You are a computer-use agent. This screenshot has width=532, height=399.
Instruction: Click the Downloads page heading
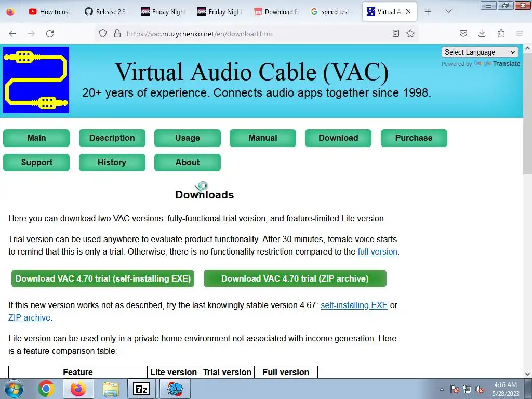(x=205, y=195)
